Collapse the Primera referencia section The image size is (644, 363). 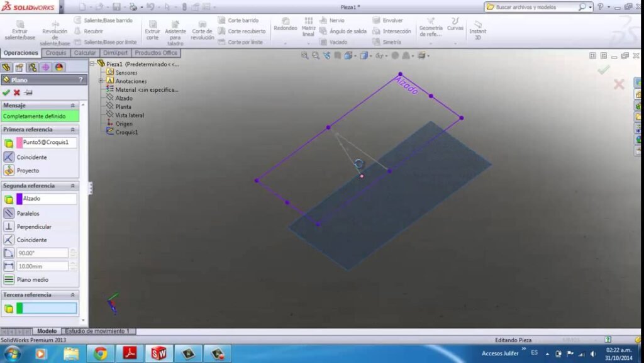(x=73, y=130)
